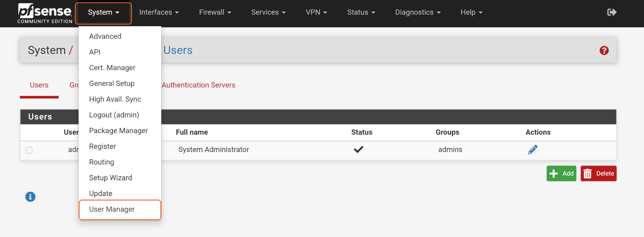Open the red help question mark icon
644x237 pixels.
[604, 50]
